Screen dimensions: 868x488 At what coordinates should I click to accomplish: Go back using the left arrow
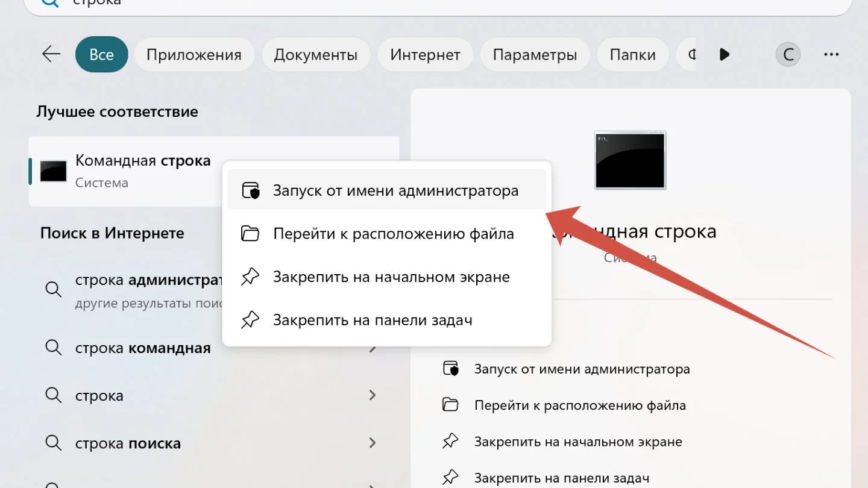pyautogui.click(x=51, y=54)
